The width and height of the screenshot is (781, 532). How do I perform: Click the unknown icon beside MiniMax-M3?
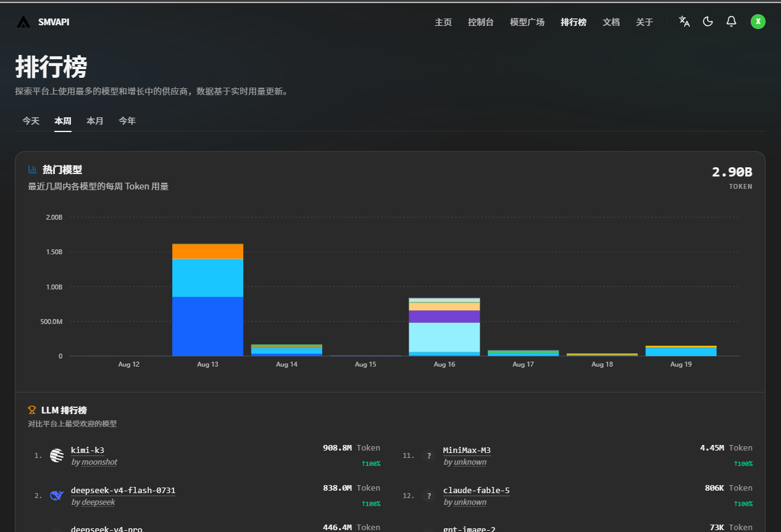pos(429,455)
